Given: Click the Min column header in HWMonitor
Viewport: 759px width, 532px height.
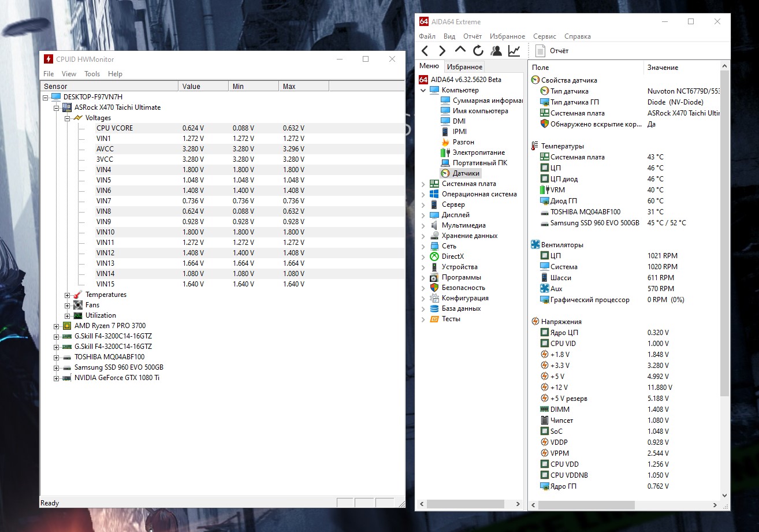Looking at the screenshot, I should coord(254,87).
